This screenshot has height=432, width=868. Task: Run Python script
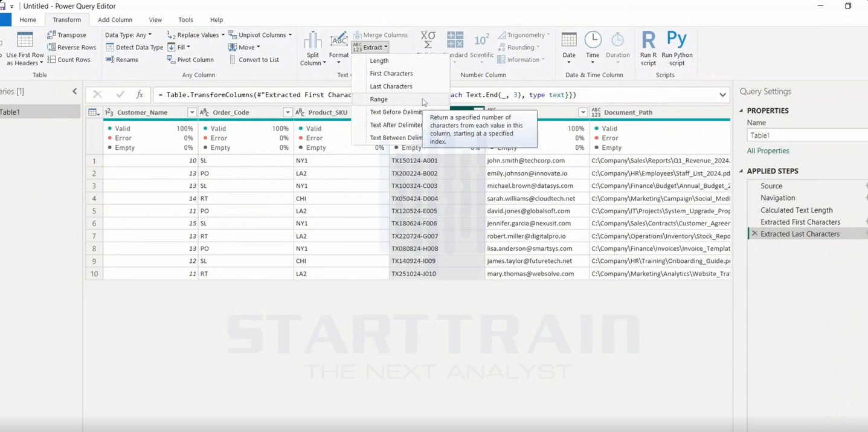coord(677,48)
